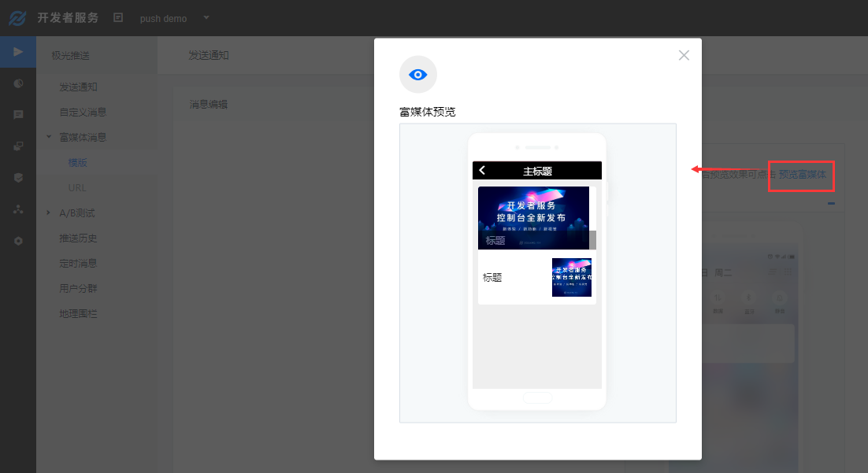The width and height of the screenshot is (868, 473).
Task: Click the gray scrollbar handle beside the banner
Action: tap(593, 240)
